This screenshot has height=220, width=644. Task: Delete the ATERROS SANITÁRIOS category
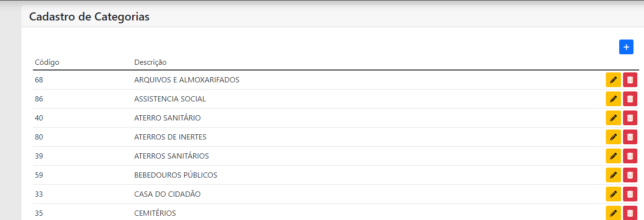(630, 156)
